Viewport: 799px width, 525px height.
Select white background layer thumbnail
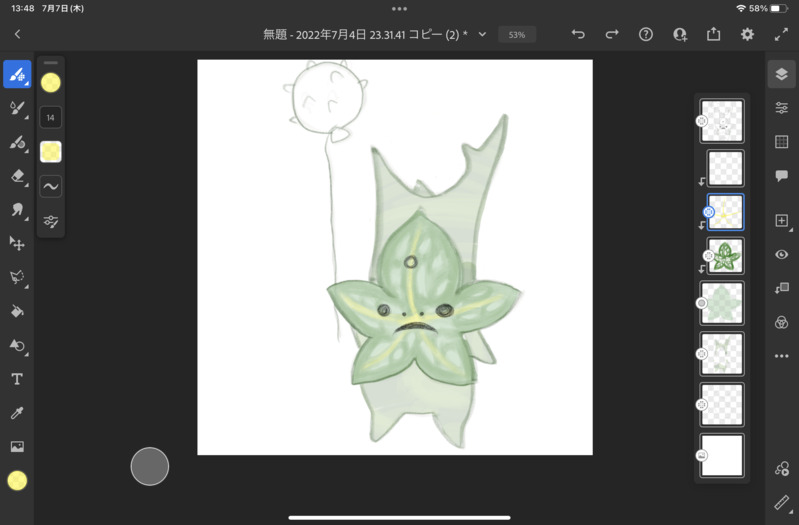click(722, 456)
